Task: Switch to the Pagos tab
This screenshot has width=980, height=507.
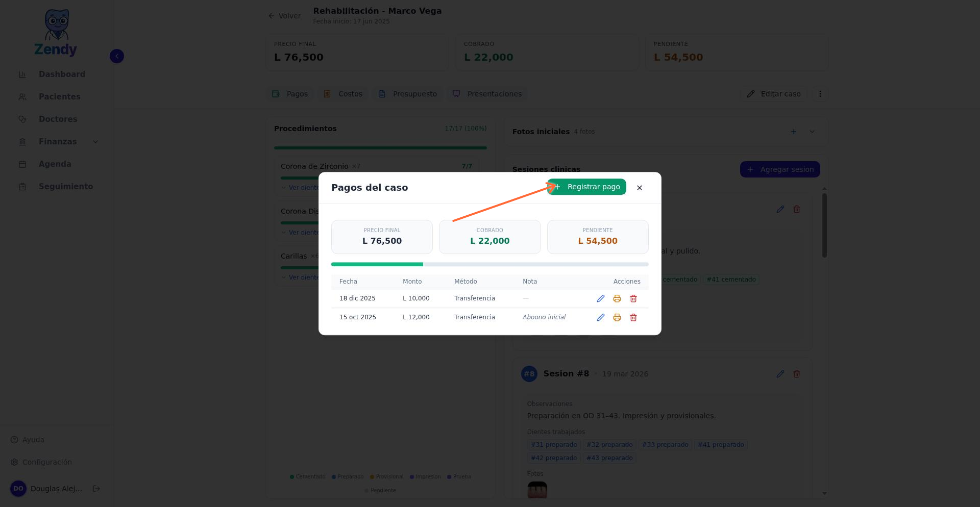Action: click(x=290, y=94)
